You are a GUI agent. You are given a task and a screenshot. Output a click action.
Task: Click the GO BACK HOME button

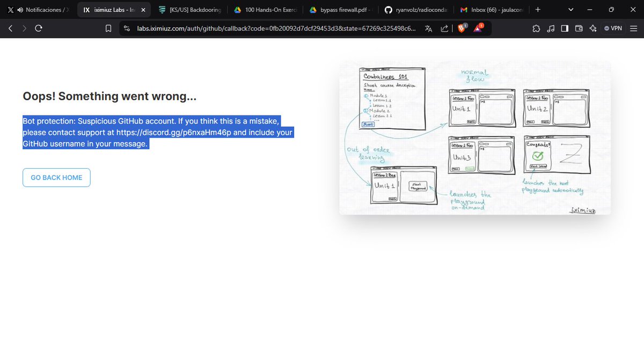click(56, 177)
